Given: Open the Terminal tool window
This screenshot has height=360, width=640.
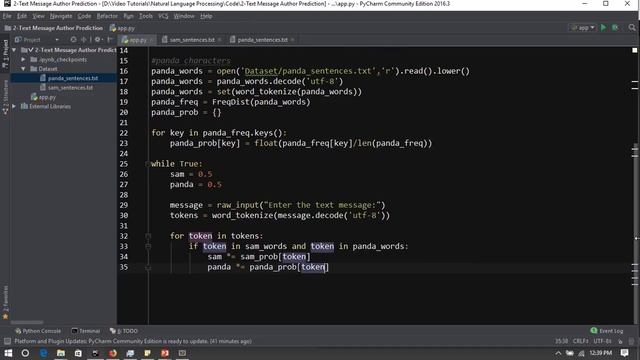Looking at the screenshot, I should point(86,331).
